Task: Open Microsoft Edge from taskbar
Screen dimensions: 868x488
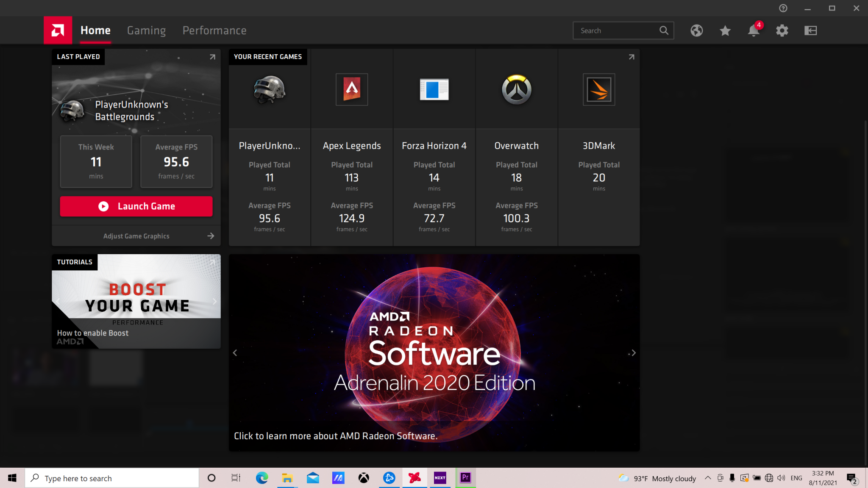Action: (262, 478)
